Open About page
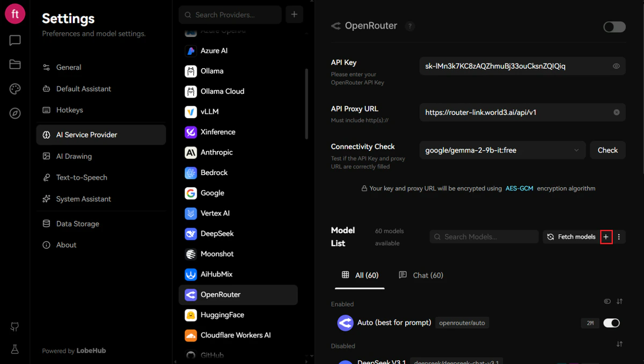This screenshot has width=644, height=364. pos(101,245)
